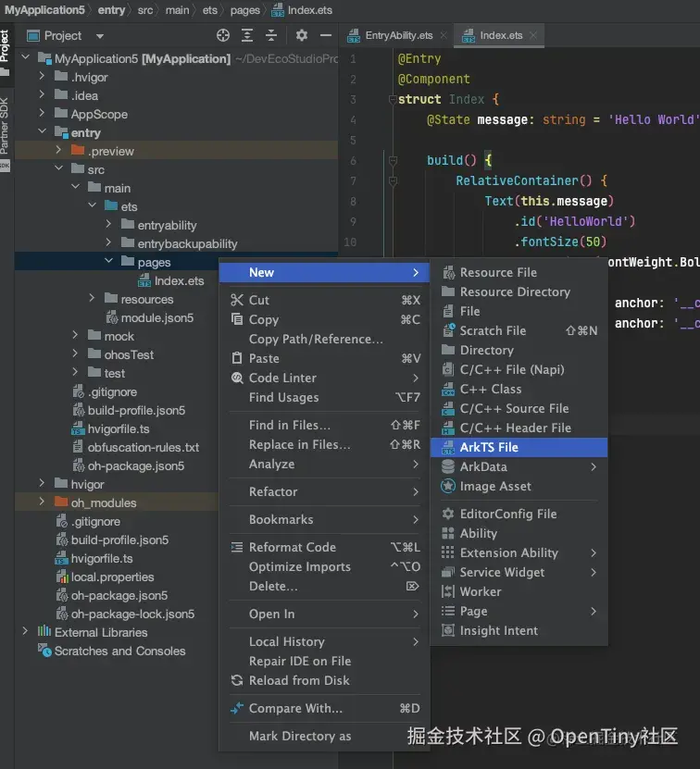
Task: Hide the Project panel with minus icon
Action: click(325, 35)
